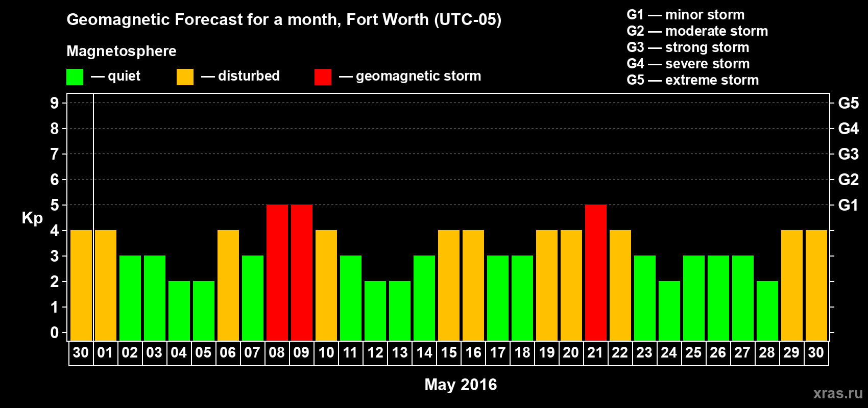Select the red bar for May 08
This screenshot has width=868, height=408.
point(277,272)
